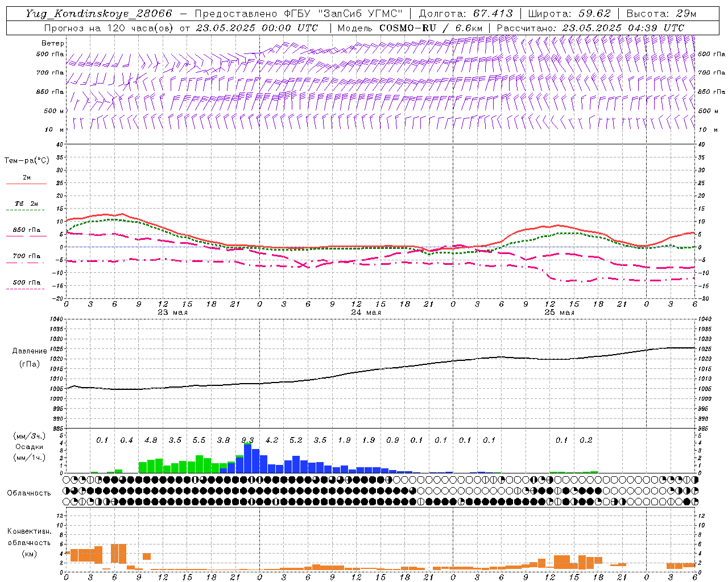Screen dimensions: 728x582
Task: Click the 3.8 precipitation total
Action: click(x=224, y=440)
